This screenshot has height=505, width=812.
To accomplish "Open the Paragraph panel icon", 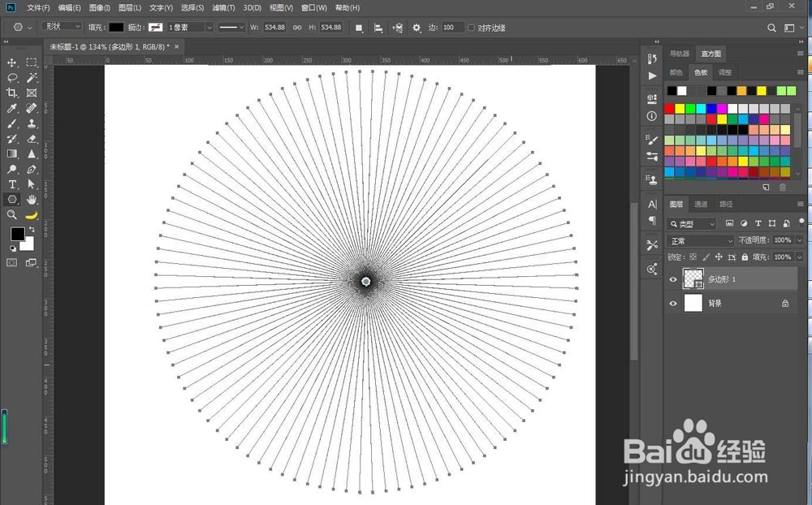I will coord(652,221).
